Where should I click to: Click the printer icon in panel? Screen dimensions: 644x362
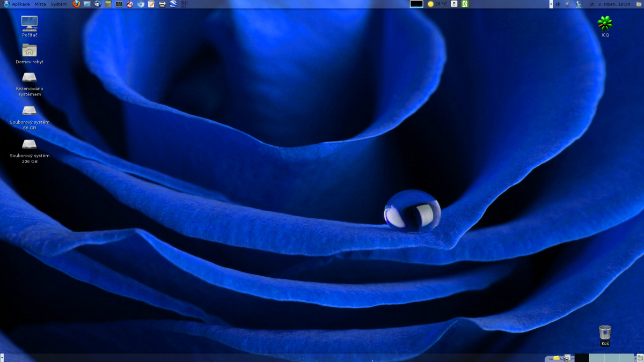point(162,4)
